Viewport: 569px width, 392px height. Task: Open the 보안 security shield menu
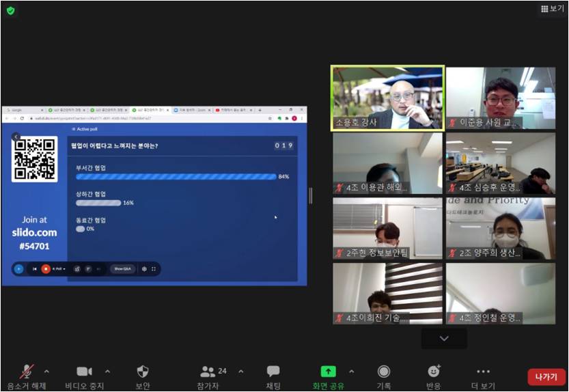pos(142,372)
